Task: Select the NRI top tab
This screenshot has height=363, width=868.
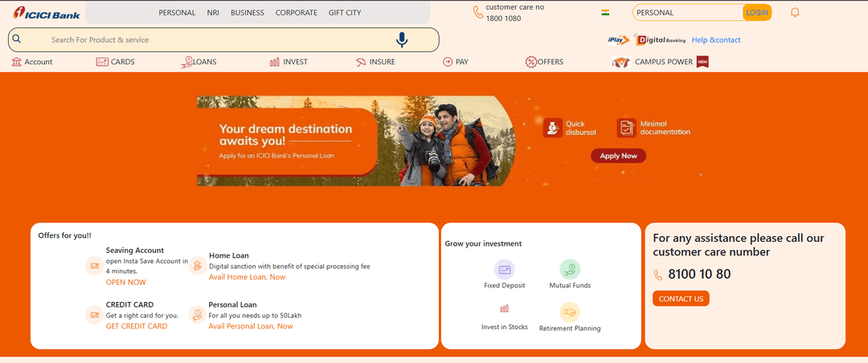Action: 213,12
